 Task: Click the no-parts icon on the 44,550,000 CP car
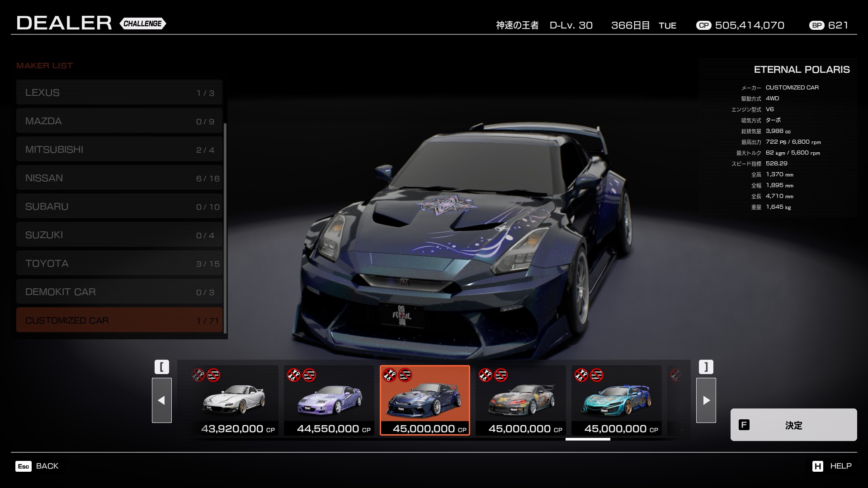point(309,375)
